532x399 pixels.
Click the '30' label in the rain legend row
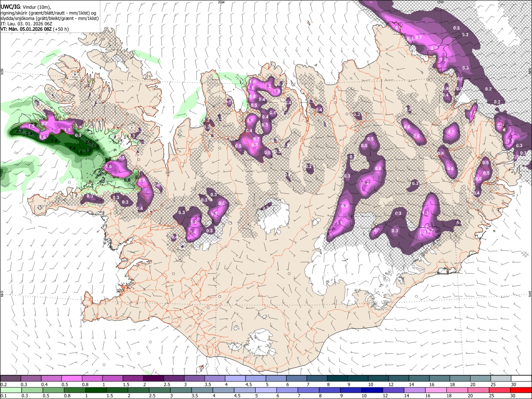(x=512, y=396)
